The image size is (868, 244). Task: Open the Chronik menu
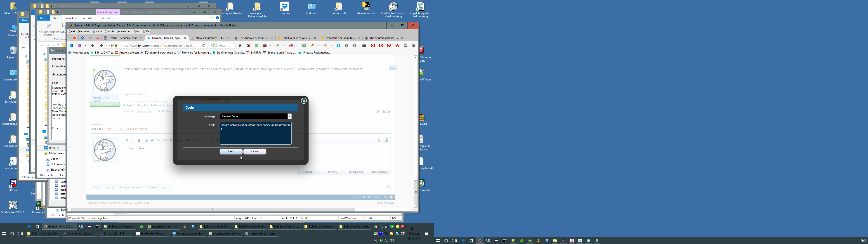pyautogui.click(x=109, y=31)
